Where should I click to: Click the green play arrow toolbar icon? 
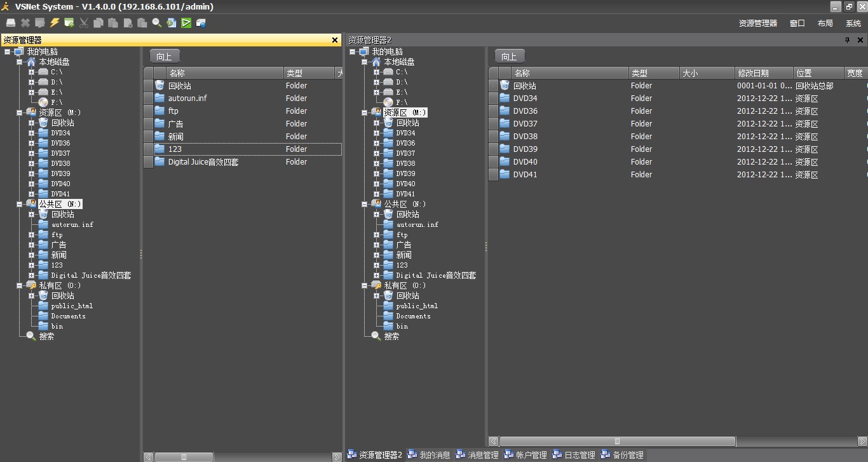(186, 23)
